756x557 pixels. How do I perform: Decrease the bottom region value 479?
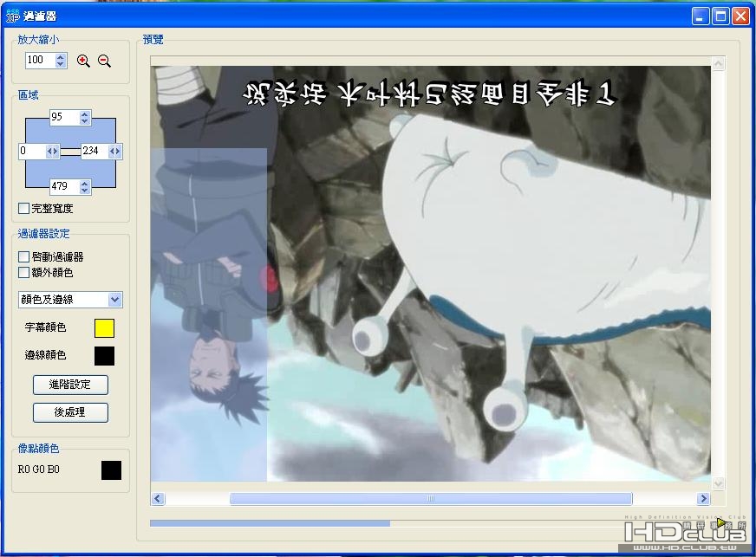(x=85, y=190)
